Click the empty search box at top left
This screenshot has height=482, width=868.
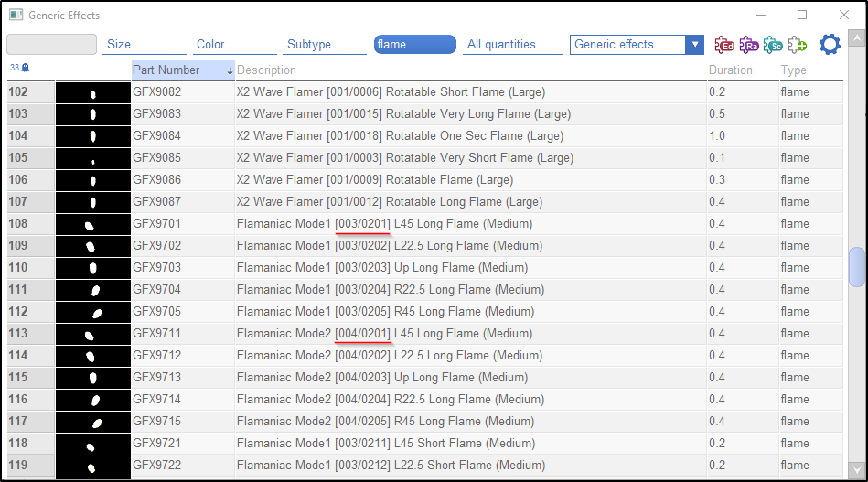[x=51, y=45]
